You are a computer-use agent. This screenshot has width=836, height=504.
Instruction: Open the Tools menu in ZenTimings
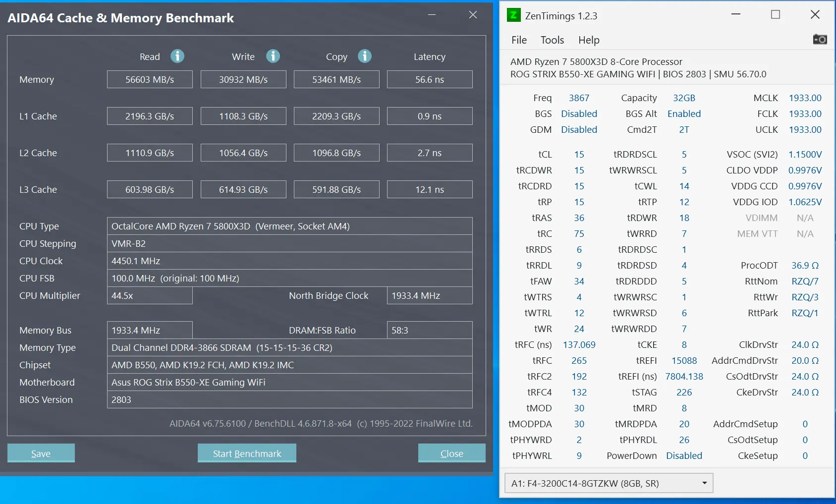552,40
